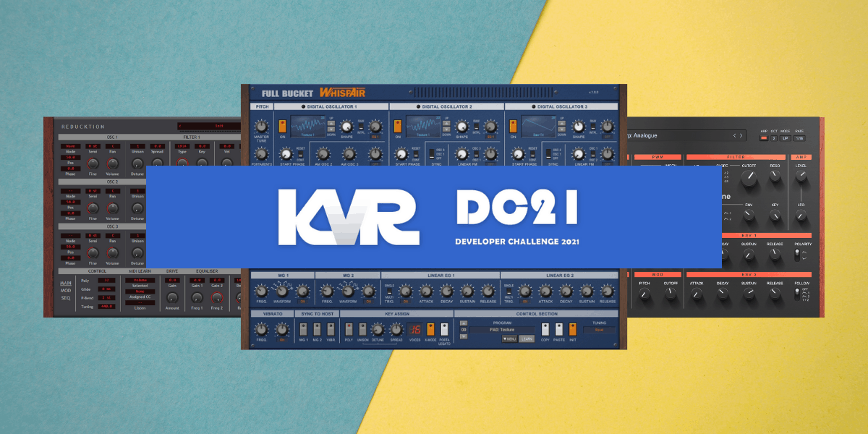Image resolution: width=868 pixels, height=434 pixels.
Task: Click the Texture 1 waveform display of Oscillator 1
Action: click(x=308, y=126)
